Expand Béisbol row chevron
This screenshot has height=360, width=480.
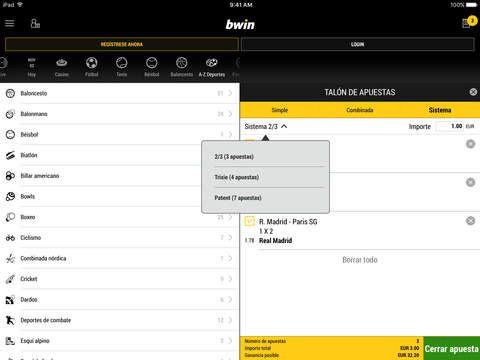click(x=230, y=135)
